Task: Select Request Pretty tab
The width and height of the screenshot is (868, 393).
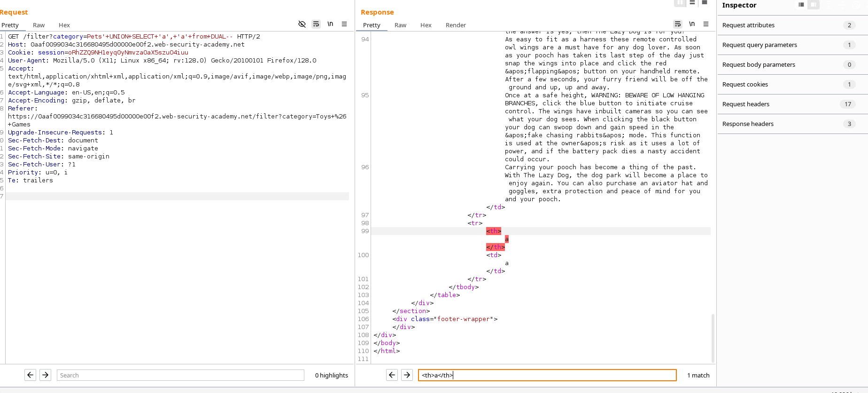Action: (x=10, y=25)
